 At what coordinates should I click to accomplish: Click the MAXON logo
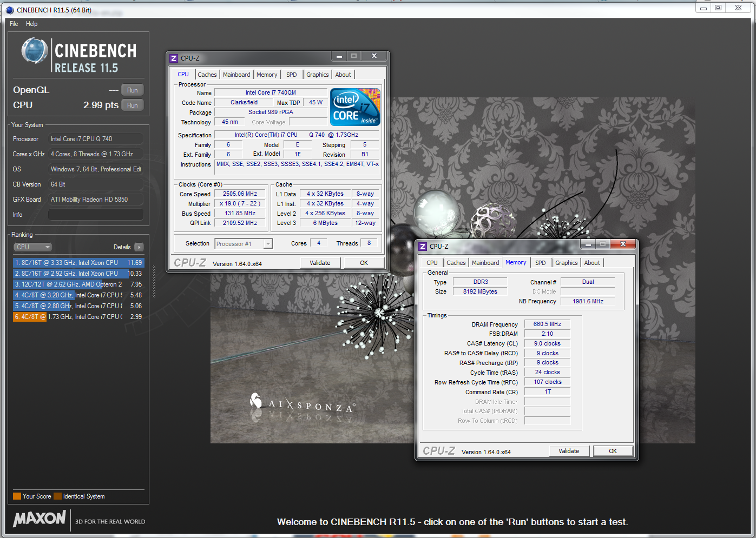tap(40, 519)
